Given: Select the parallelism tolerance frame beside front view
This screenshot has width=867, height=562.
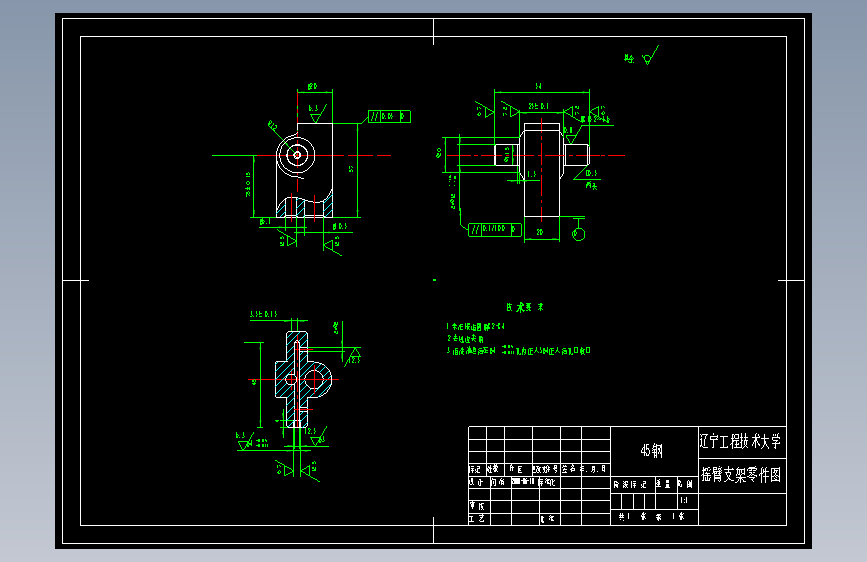Looking at the screenshot, I should (x=389, y=116).
